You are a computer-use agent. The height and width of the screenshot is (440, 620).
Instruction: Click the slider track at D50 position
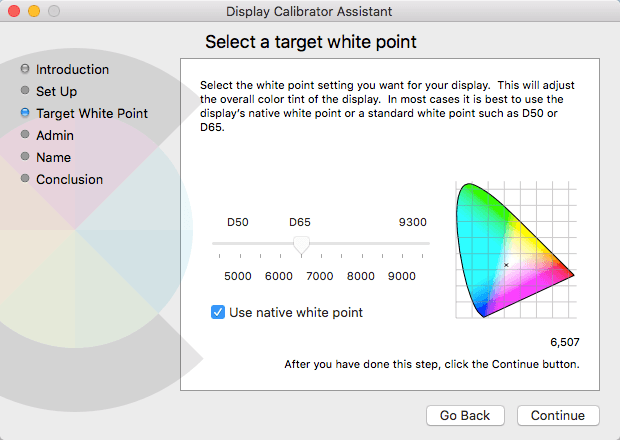pos(238,243)
